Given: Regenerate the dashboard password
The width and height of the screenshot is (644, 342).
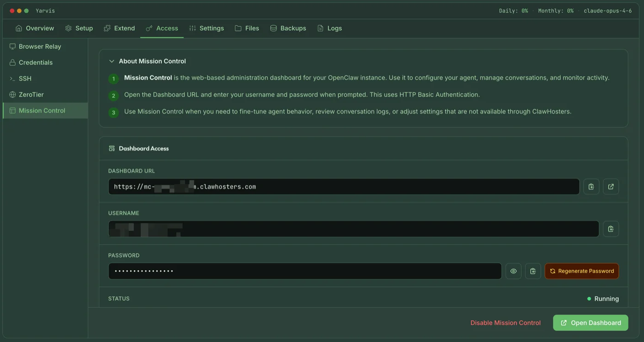Looking at the screenshot, I should click(581, 271).
